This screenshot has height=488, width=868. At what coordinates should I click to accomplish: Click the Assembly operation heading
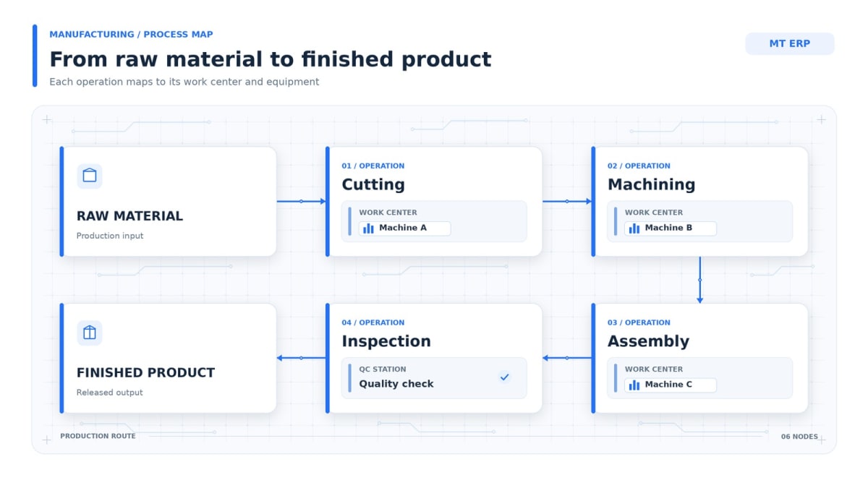point(648,341)
